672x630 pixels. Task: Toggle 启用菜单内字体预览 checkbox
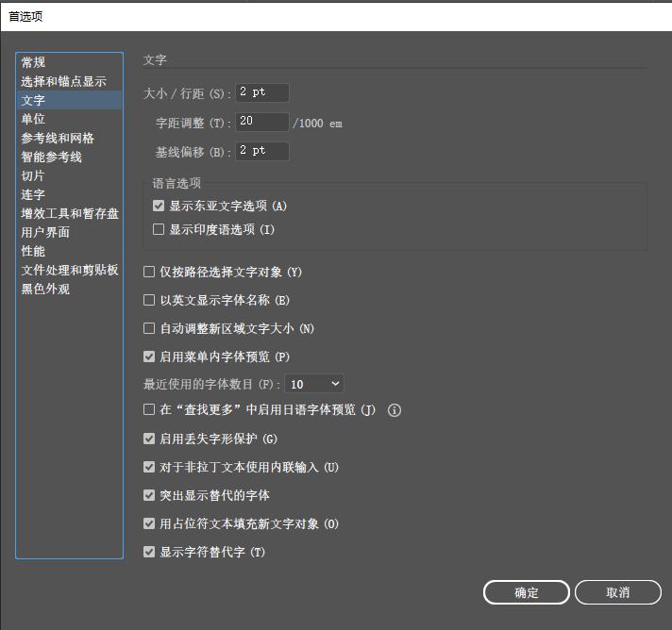click(149, 356)
